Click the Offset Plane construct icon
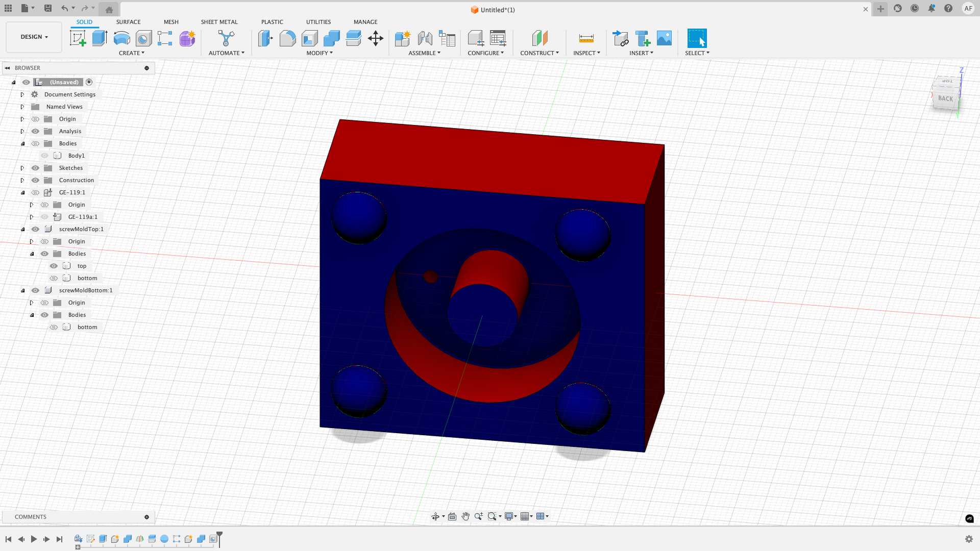The width and height of the screenshot is (980, 551). pyautogui.click(x=540, y=38)
